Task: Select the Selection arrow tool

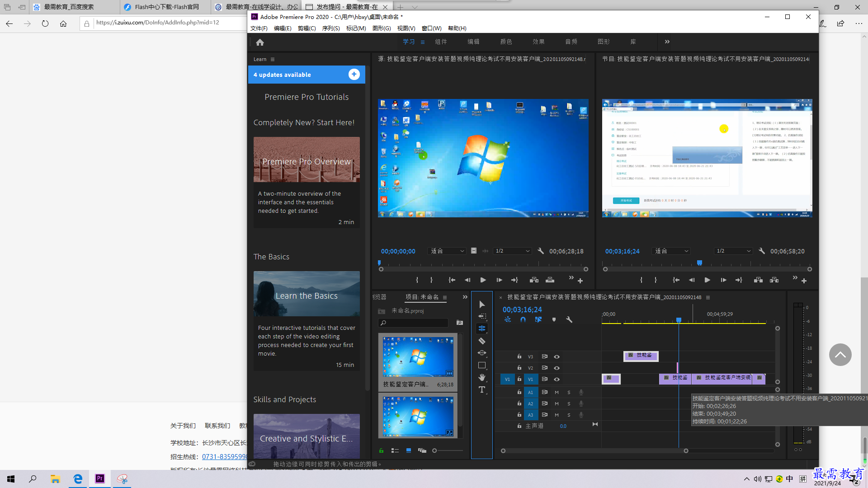Action: point(482,305)
